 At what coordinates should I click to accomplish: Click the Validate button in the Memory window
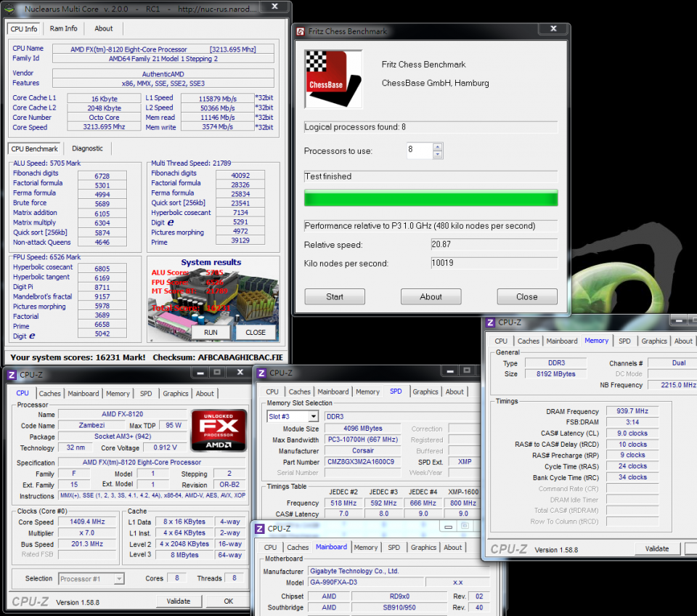(x=657, y=548)
